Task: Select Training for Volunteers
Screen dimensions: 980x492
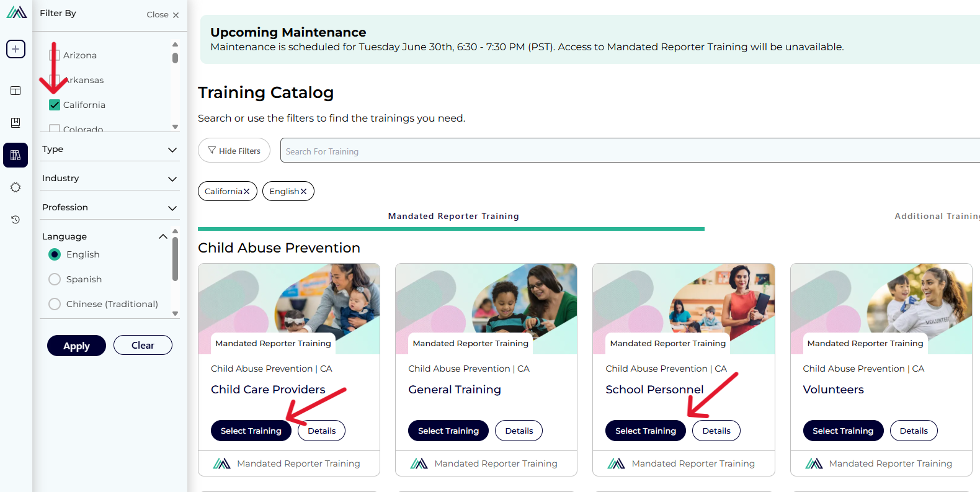Action: point(843,431)
